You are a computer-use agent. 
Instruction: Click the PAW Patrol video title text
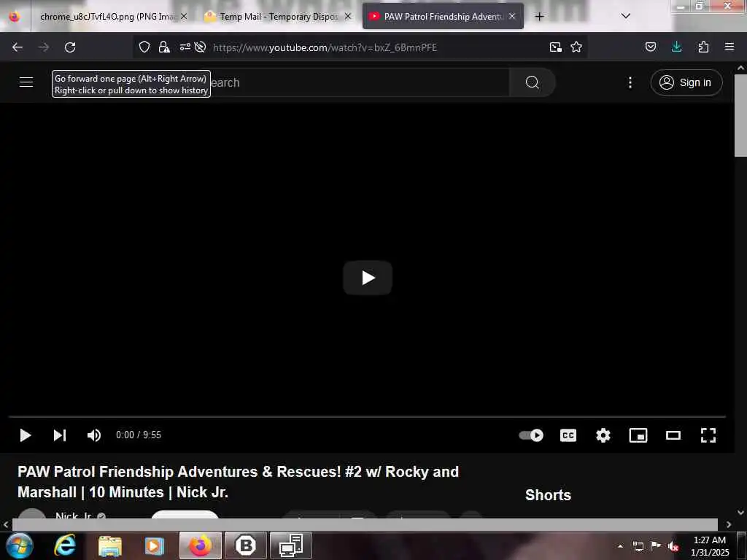[x=239, y=482]
